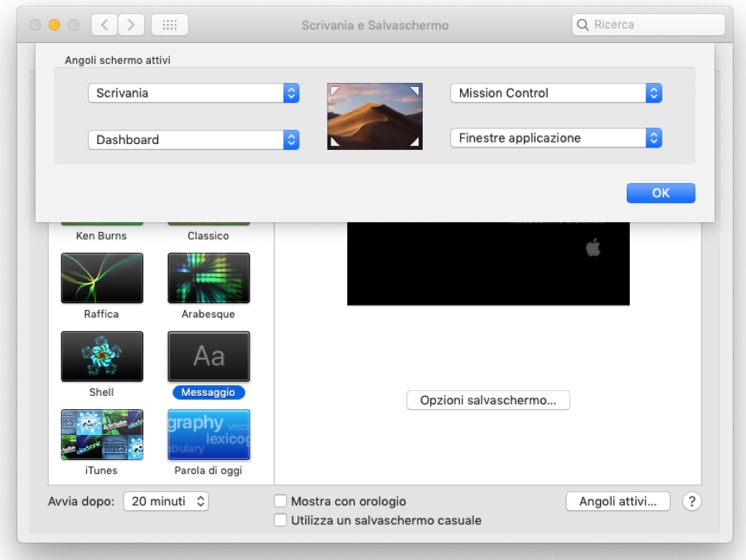This screenshot has height=560, width=746.
Task: Select the iTunes artwork screensaver
Action: tap(101, 434)
